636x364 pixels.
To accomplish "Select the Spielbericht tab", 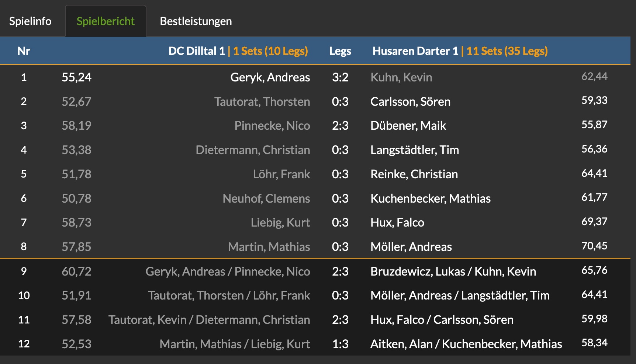I will 106,21.
